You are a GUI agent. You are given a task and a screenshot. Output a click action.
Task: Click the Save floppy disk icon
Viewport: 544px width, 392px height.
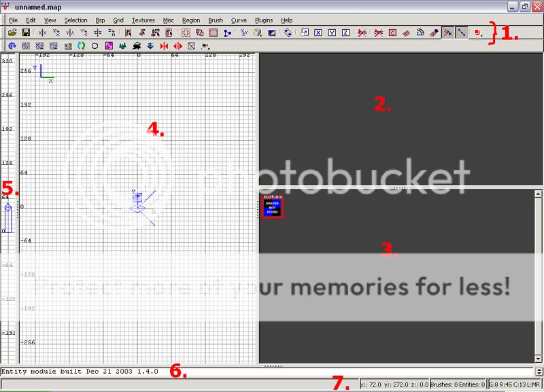tap(25, 33)
